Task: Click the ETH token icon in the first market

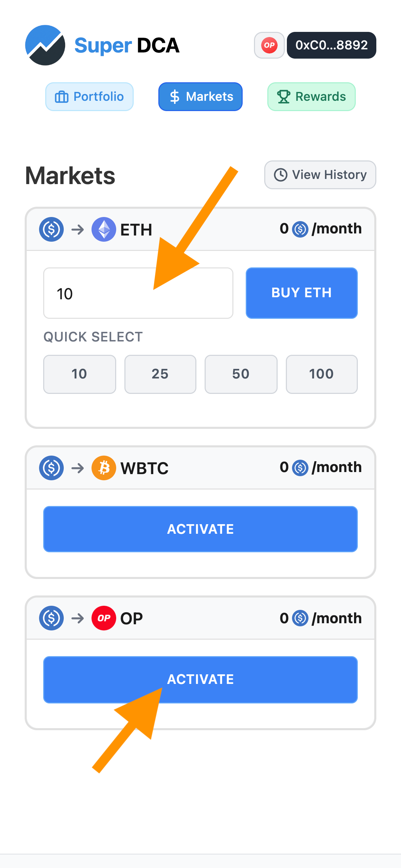Action: (104, 229)
